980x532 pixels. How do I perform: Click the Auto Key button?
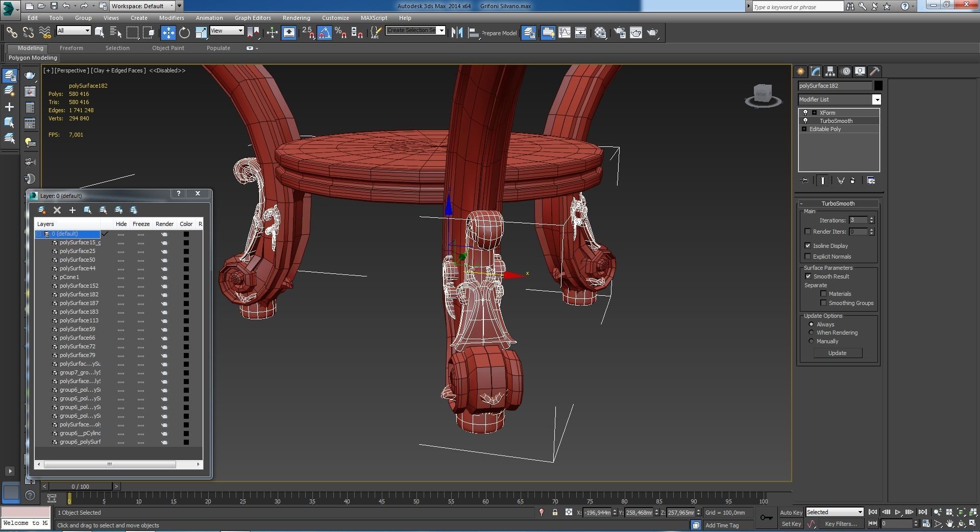tap(791, 513)
